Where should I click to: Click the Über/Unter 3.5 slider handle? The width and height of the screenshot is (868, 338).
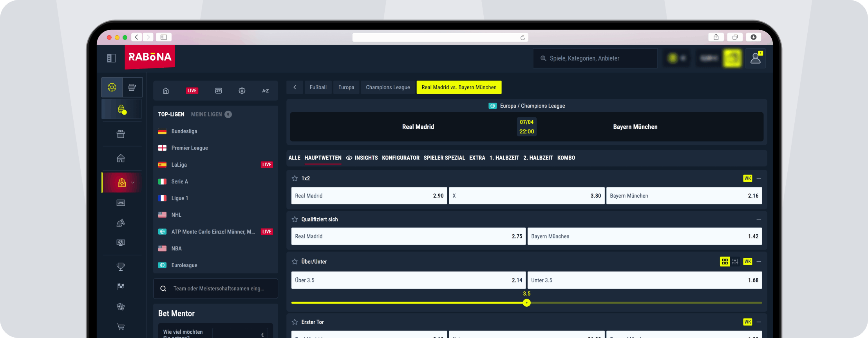[527, 303]
